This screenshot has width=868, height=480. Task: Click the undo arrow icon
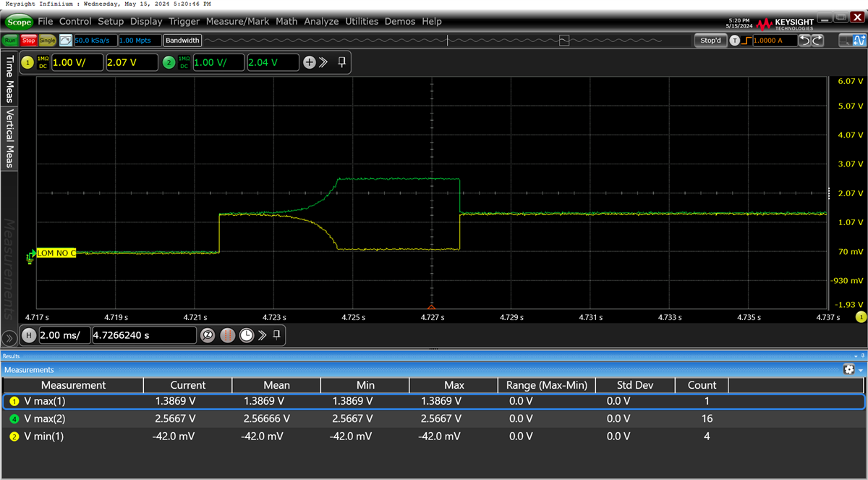point(805,41)
